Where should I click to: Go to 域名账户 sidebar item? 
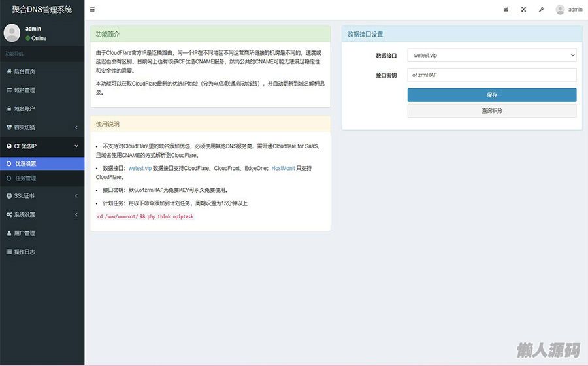[x=25, y=108]
